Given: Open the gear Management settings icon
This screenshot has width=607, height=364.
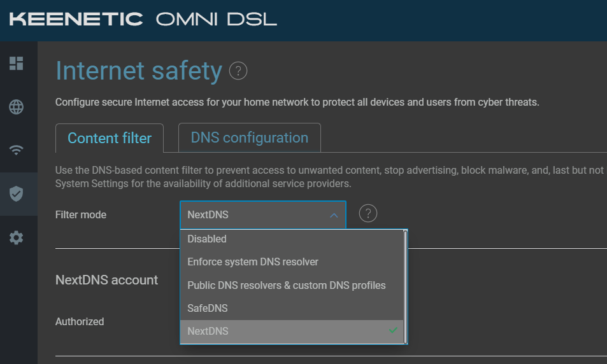Looking at the screenshot, I should click(17, 237).
